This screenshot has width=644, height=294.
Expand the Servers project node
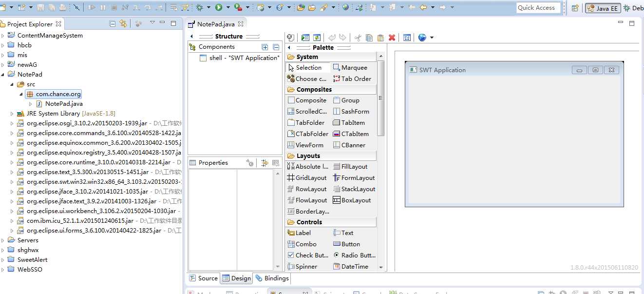(3, 240)
